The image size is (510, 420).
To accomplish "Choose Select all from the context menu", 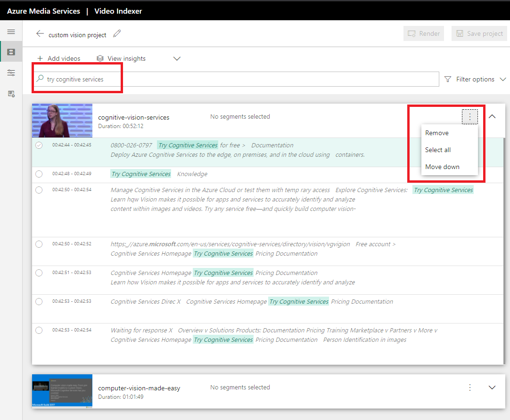I will (450, 150).
